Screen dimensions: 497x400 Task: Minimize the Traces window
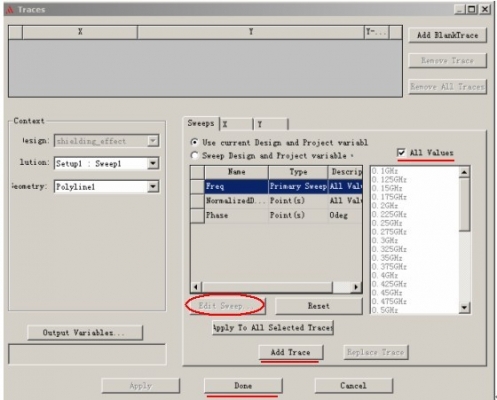460,9
